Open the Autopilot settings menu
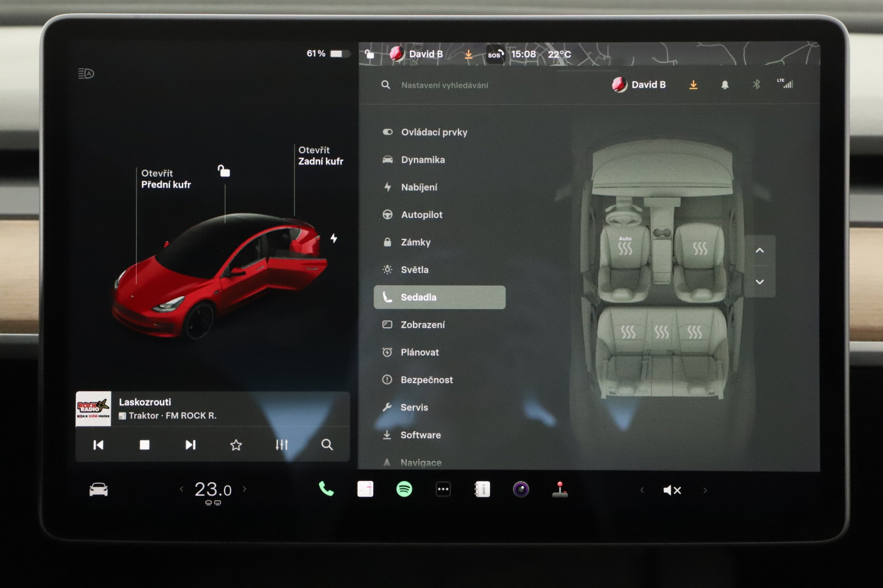This screenshot has height=588, width=883. pyautogui.click(x=422, y=215)
